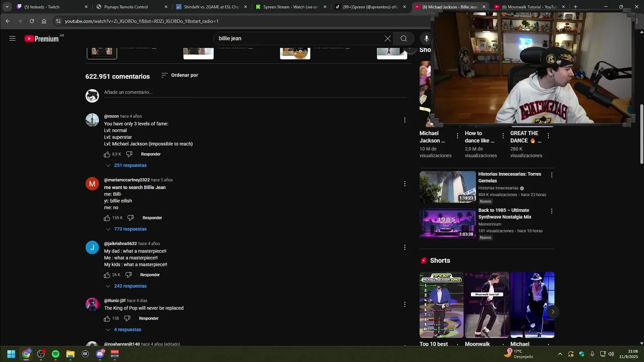Open options for How to dance like video
The height and width of the screenshot is (362, 644).
[x=503, y=136]
